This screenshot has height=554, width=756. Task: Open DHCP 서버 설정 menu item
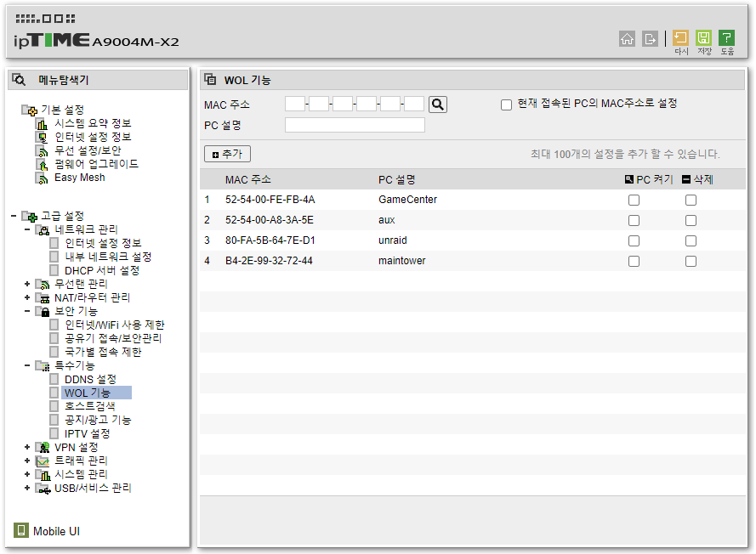tap(102, 271)
